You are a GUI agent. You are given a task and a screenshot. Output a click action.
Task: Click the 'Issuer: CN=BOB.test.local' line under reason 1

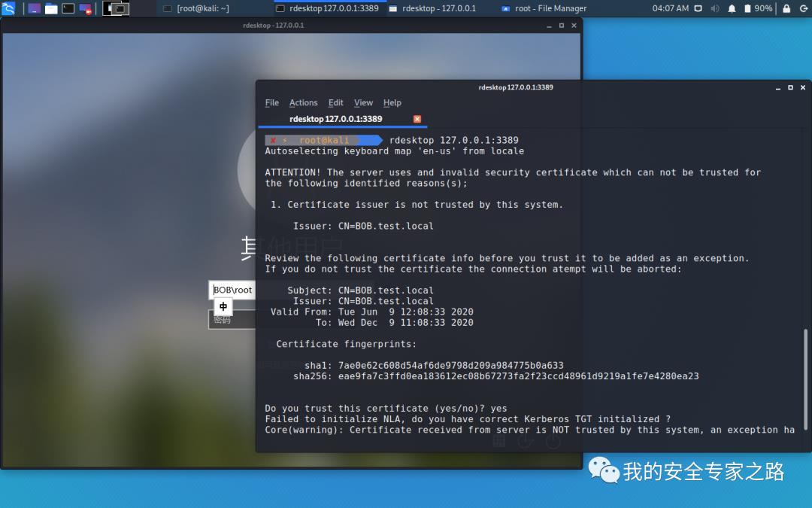[363, 226]
